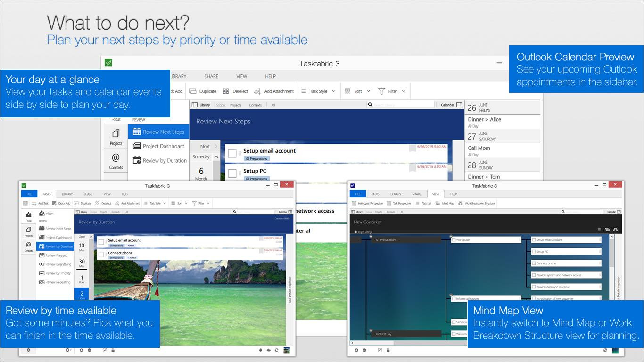Screen dimensions: 644x362
Task: Open the Projects sidebar icon in top window
Action: (116, 134)
